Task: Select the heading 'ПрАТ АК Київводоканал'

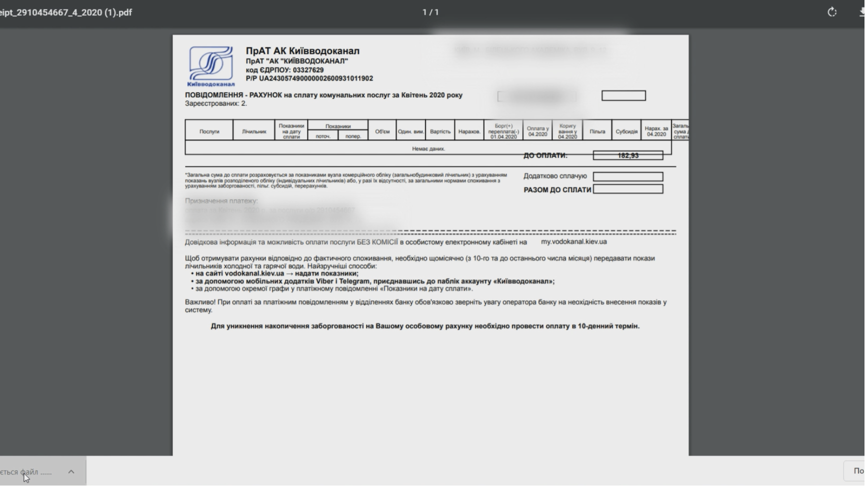Action: tap(302, 50)
